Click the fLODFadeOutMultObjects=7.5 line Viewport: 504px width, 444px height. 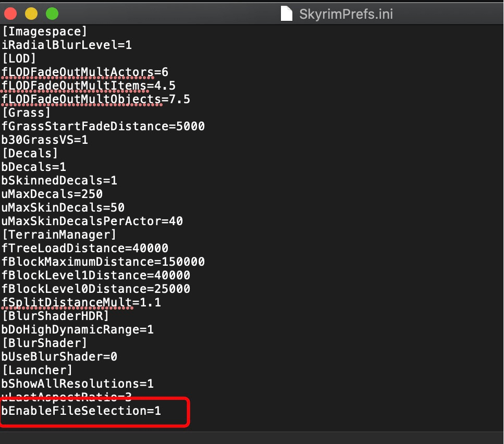(96, 99)
